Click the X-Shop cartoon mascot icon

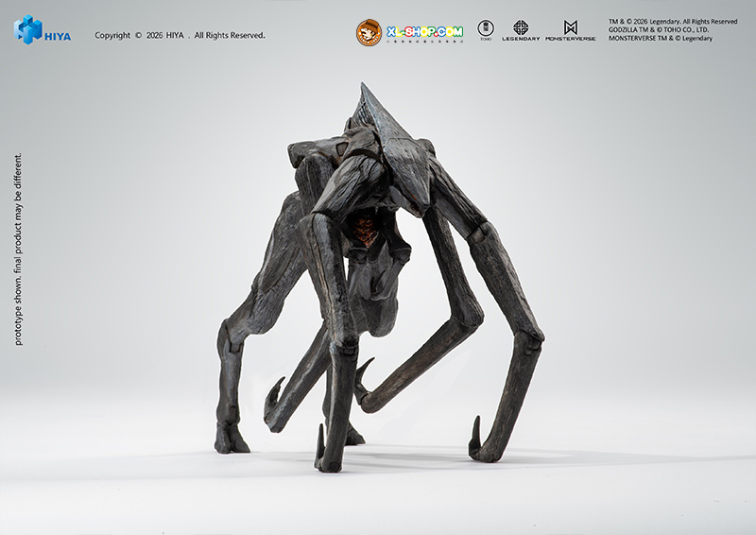pyautogui.click(x=369, y=33)
